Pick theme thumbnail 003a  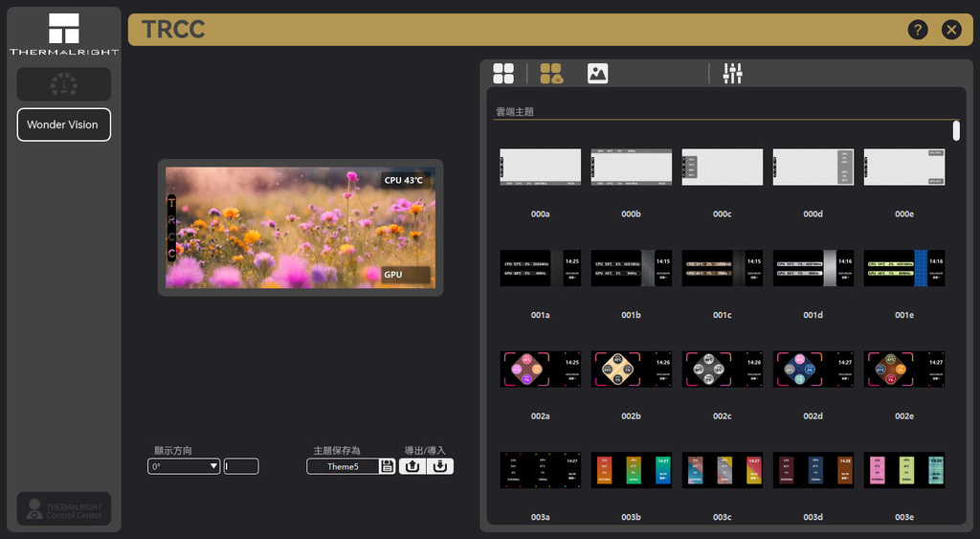point(540,470)
